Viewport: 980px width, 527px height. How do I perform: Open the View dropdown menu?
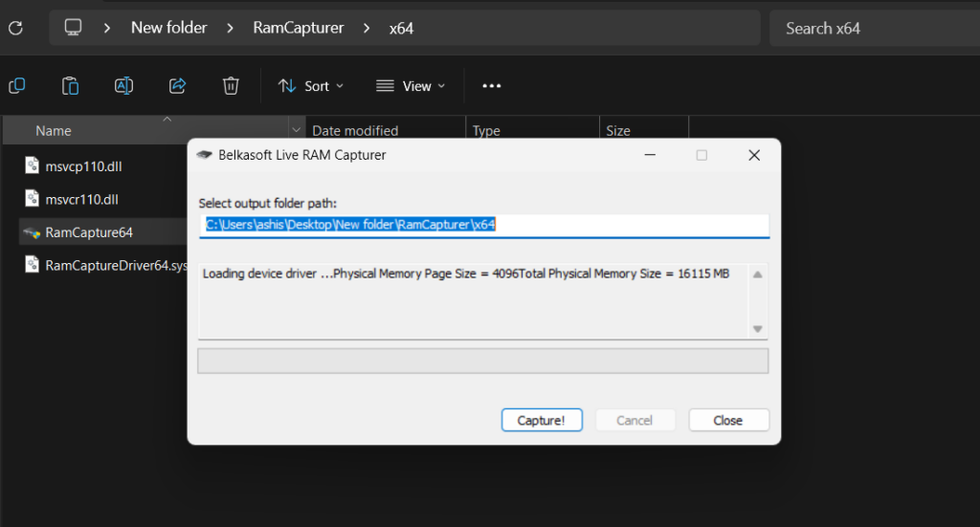coord(410,86)
